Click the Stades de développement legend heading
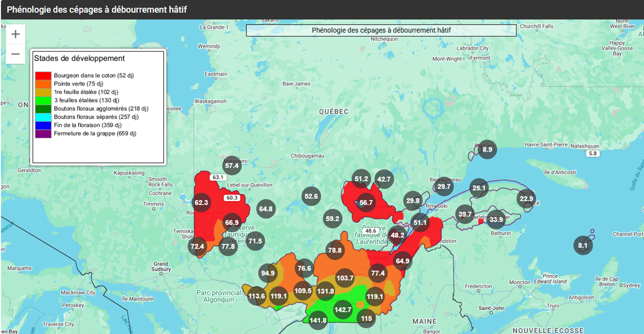The image size is (644, 334). click(79, 58)
